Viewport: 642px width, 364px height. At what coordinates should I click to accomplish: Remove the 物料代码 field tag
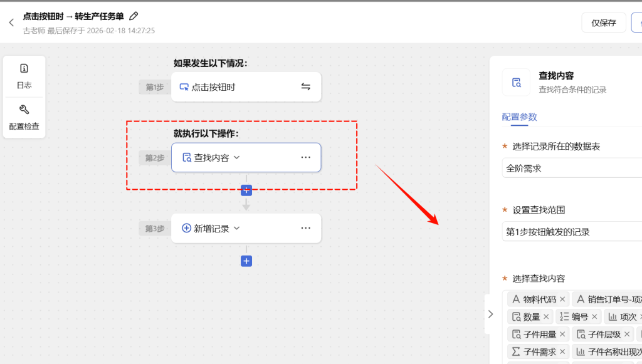tap(562, 299)
